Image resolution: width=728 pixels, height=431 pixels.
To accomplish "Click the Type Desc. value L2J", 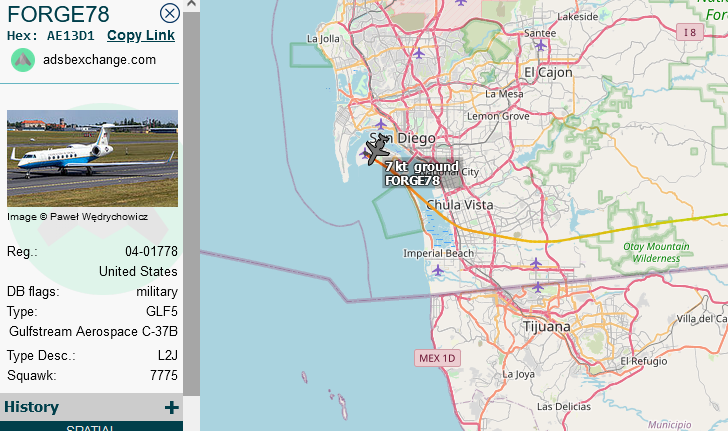I will point(168,355).
